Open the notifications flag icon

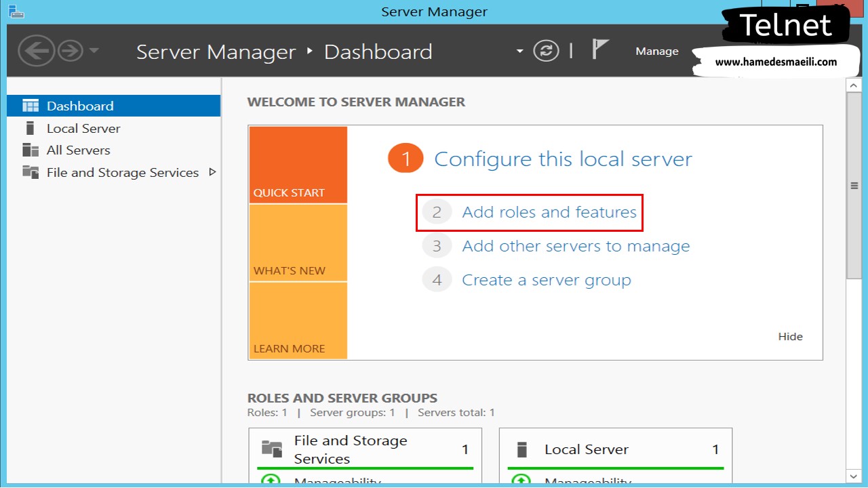pyautogui.click(x=600, y=49)
